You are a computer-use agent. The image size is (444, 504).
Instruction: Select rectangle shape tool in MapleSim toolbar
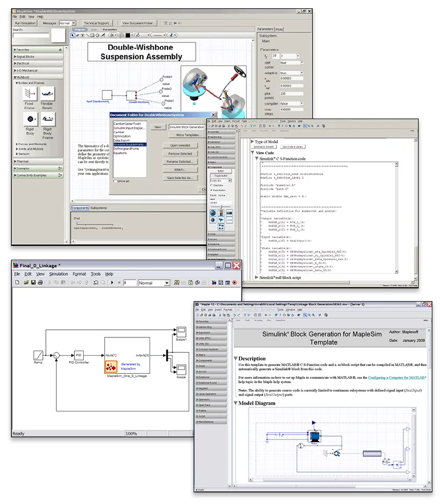92,35
